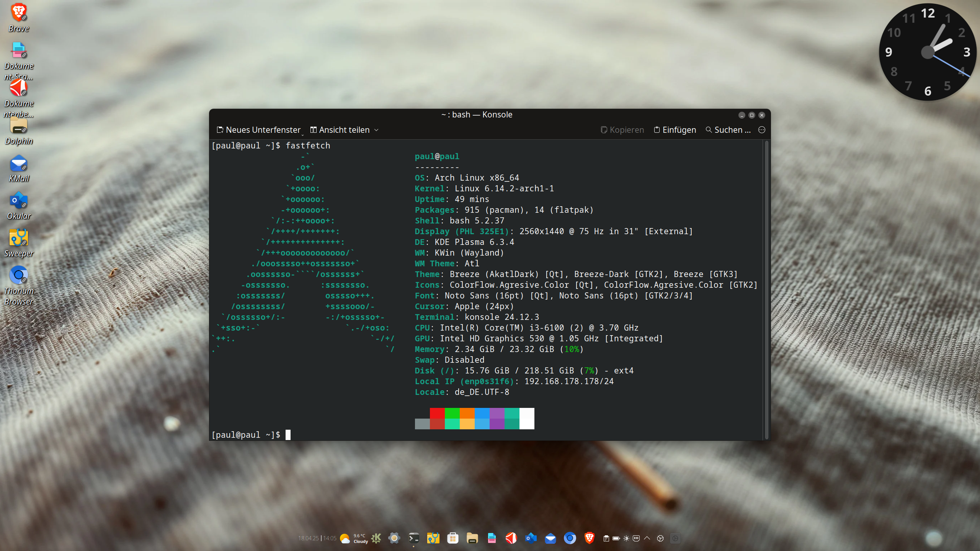
Task: Click the Konsole terminal icon in taskbar
Action: click(x=413, y=538)
